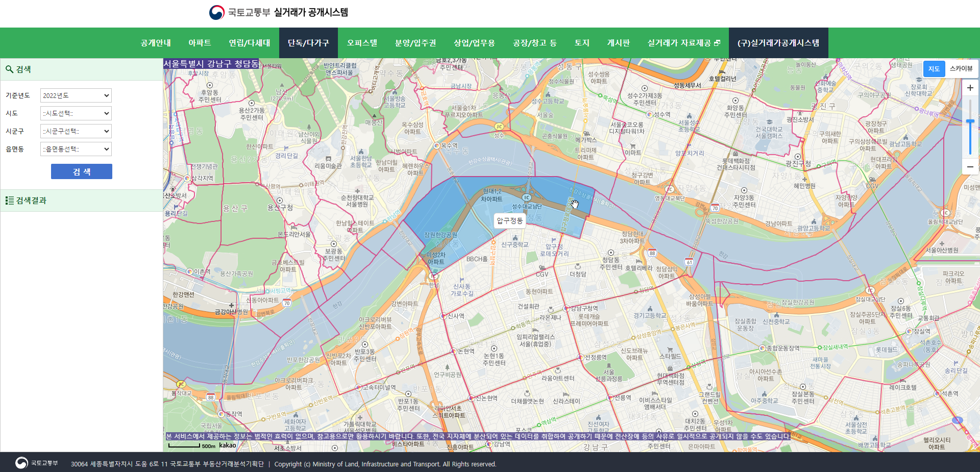Click the 옥수역 station marker
Viewport: 980px width, 472px height.
tap(437, 146)
